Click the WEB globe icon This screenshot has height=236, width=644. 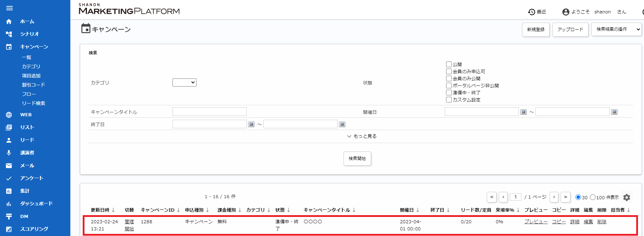click(x=9, y=115)
